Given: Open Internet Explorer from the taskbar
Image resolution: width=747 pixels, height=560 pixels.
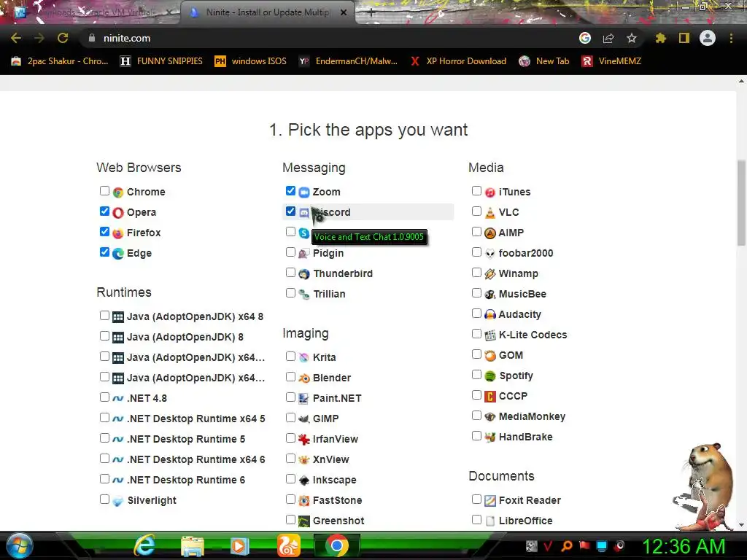Looking at the screenshot, I should click(144, 545).
